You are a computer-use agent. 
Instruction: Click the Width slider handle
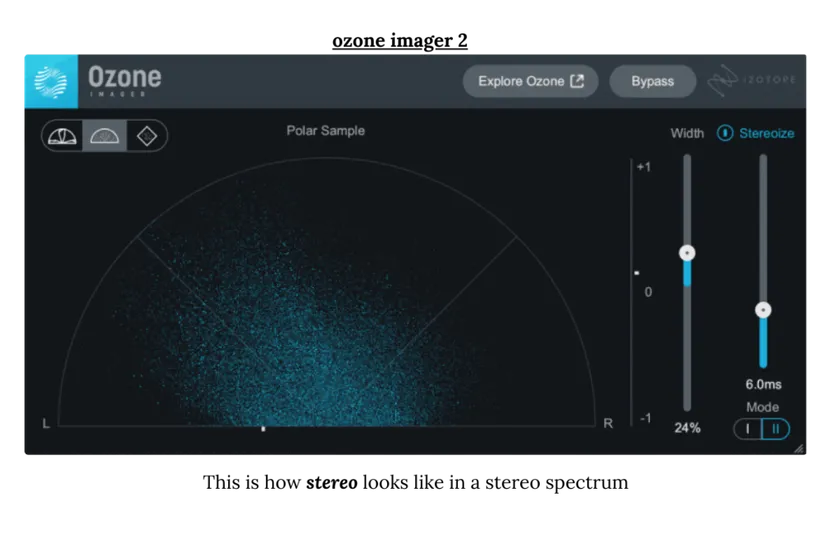687,253
